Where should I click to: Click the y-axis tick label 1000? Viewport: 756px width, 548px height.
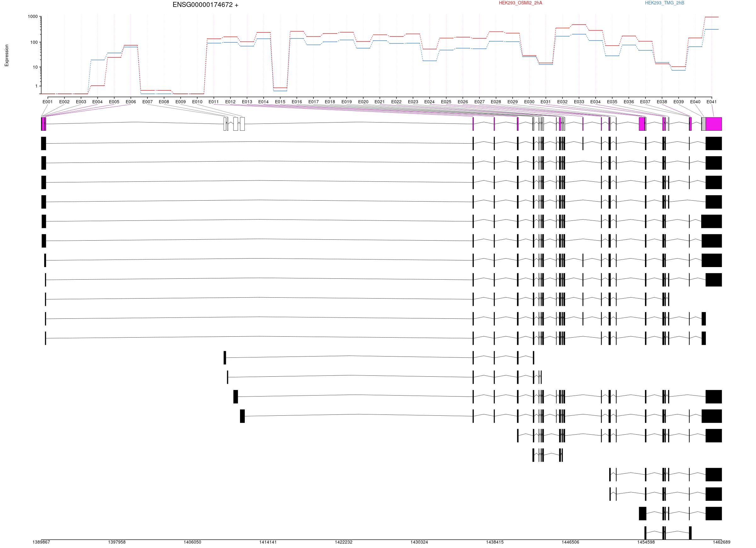click(33, 17)
